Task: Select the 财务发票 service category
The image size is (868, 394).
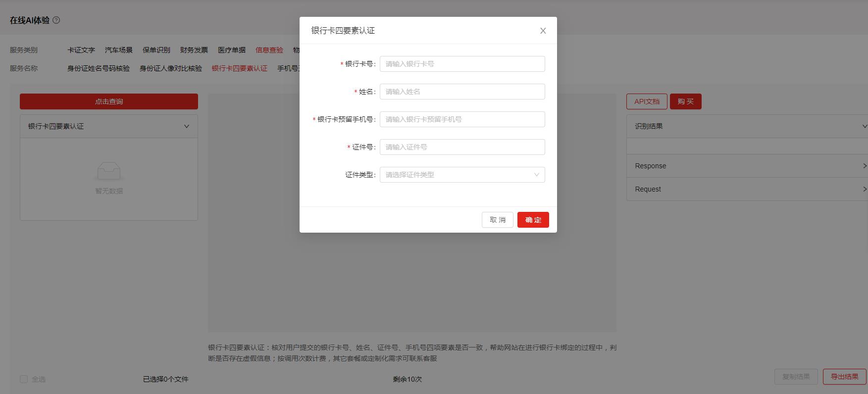Action: pyautogui.click(x=194, y=50)
